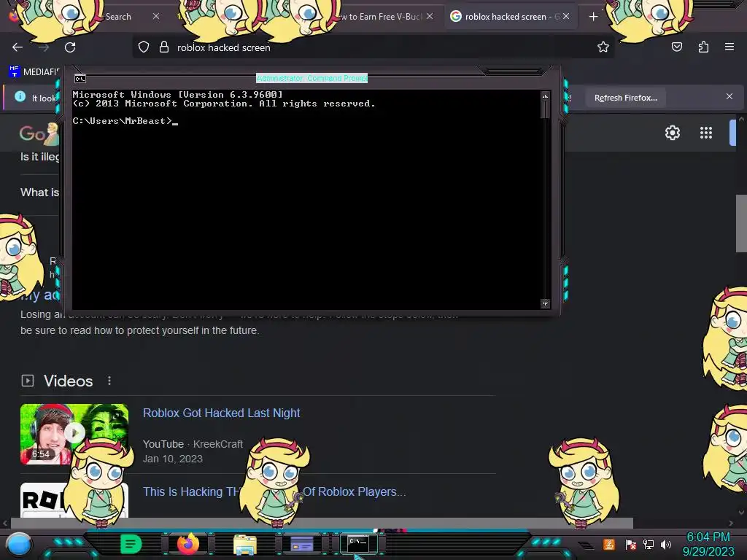Open a new tab with plus button

(593, 17)
